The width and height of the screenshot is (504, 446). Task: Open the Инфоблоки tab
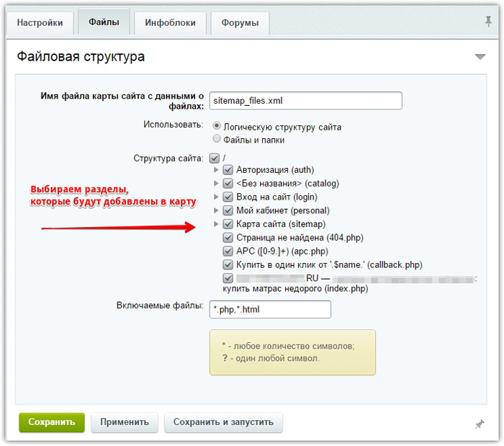[x=170, y=22]
